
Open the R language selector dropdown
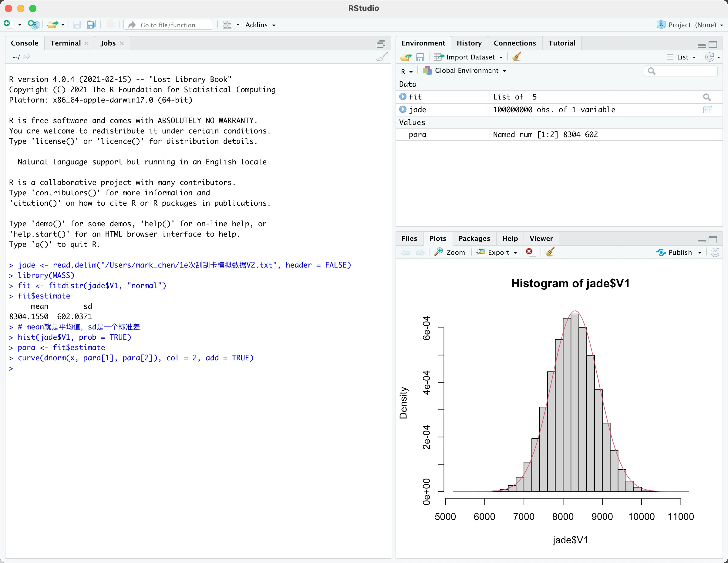pos(407,71)
